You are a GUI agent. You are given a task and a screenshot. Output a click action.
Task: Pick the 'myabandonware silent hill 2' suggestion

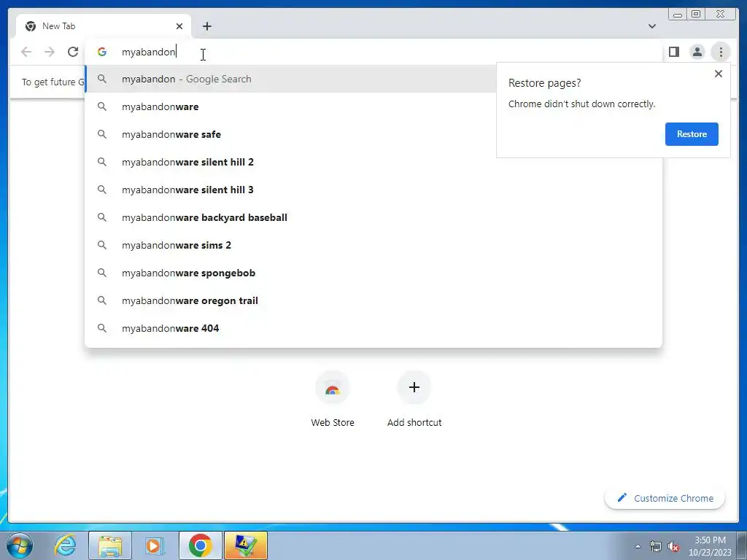(x=373, y=162)
